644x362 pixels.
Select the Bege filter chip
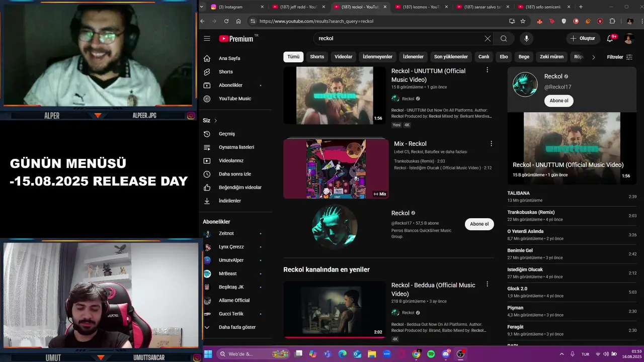(x=524, y=57)
